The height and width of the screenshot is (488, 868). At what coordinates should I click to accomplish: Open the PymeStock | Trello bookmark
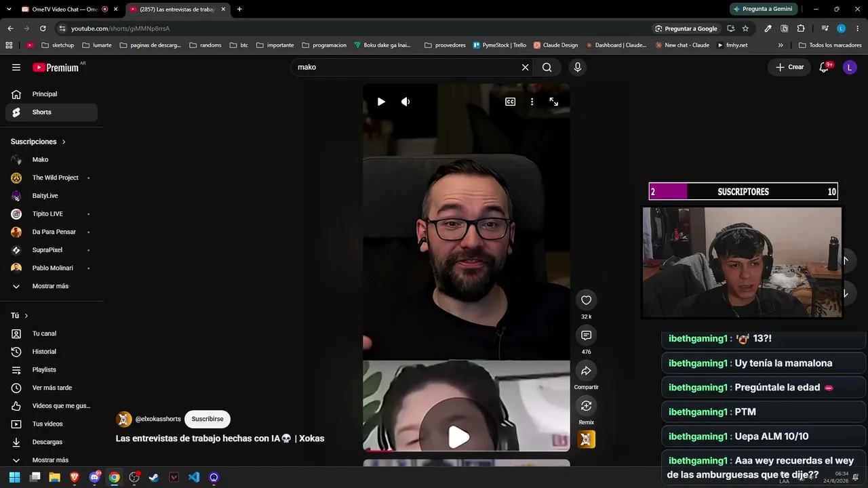(x=500, y=45)
